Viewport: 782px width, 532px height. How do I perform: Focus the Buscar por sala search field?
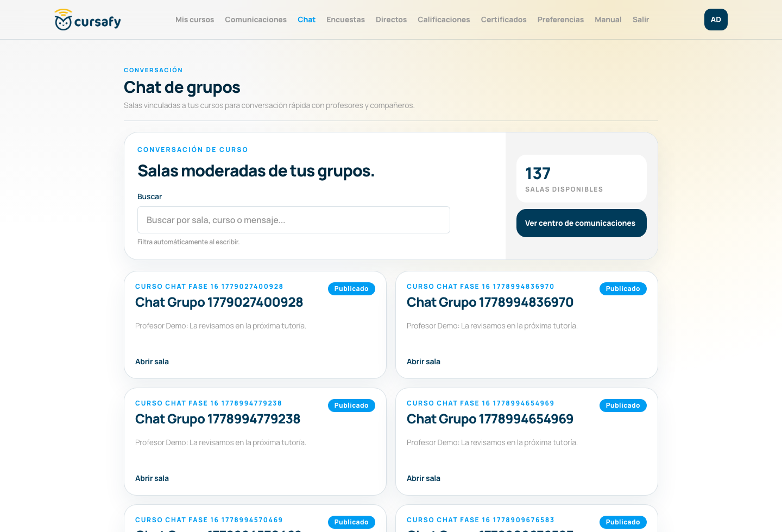tap(294, 220)
